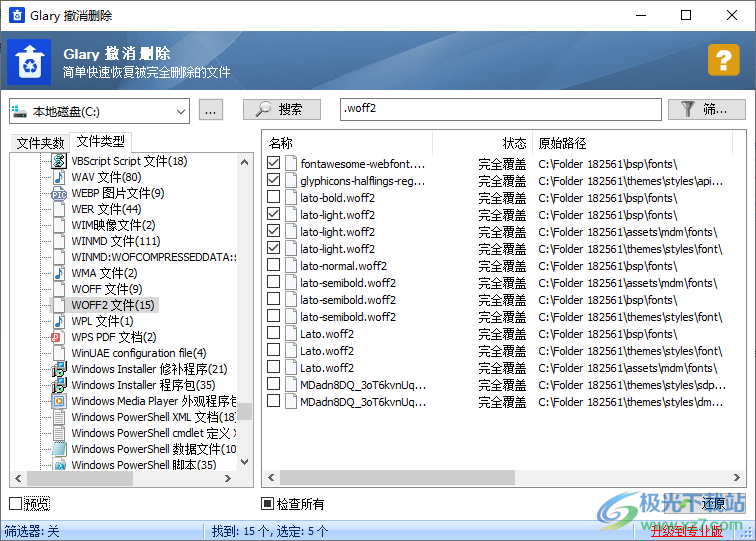Click the tree vertical scrollbar thumb
756x541 pixels.
[244, 411]
